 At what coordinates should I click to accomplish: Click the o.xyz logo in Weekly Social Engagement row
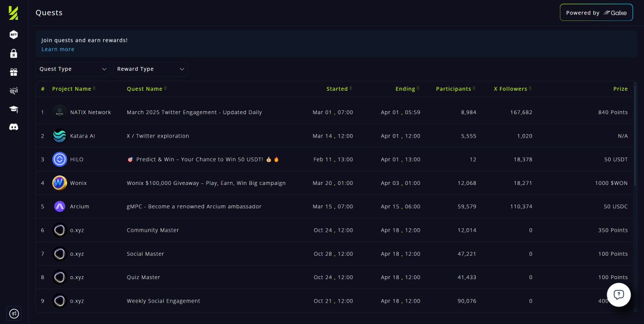tap(60, 301)
